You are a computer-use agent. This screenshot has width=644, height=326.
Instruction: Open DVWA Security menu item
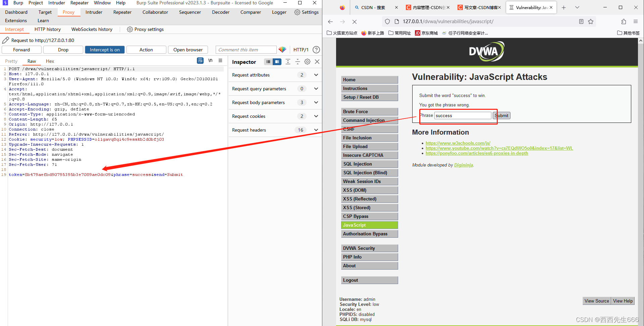[x=370, y=248]
